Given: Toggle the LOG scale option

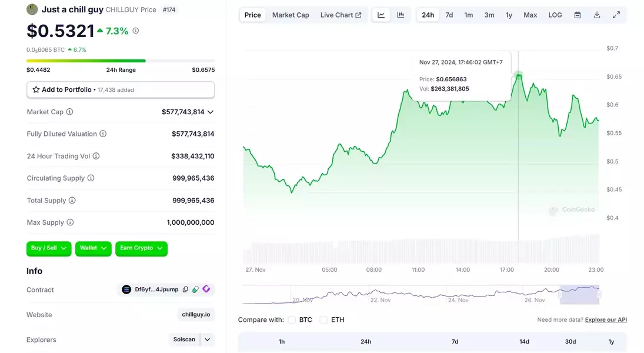Looking at the screenshot, I should (x=555, y=15).
